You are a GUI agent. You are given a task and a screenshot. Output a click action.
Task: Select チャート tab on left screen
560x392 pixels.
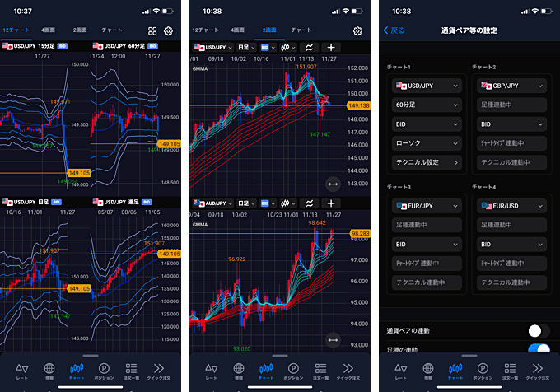point(112,30)
